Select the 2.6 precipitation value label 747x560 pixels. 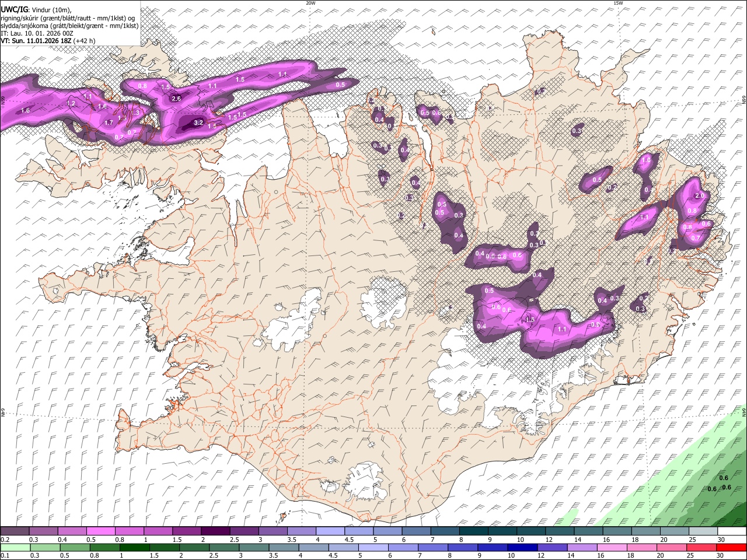(x=176, y=99)
